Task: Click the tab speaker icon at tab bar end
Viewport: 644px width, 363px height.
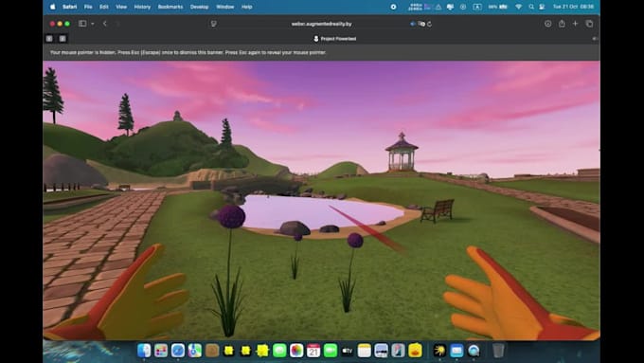Action: [595, 39]
